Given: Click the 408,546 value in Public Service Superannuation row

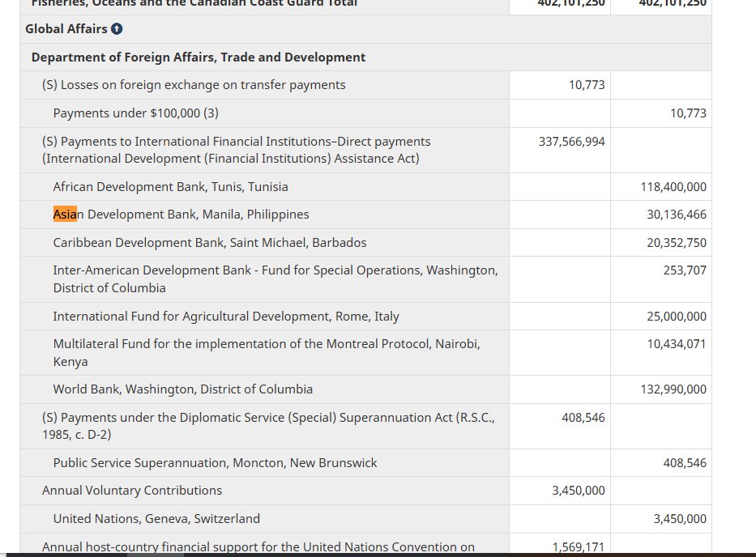Looking at the screenshot, I should click(685, 463).
